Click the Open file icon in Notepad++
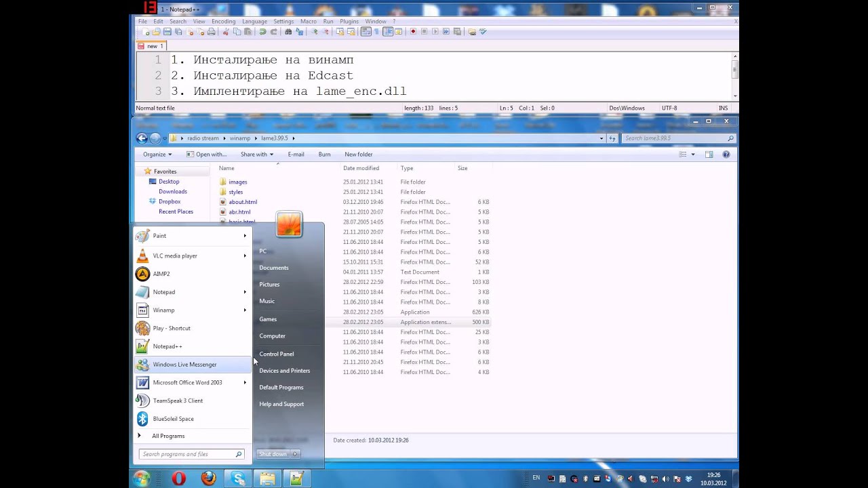 click(157, 32)
